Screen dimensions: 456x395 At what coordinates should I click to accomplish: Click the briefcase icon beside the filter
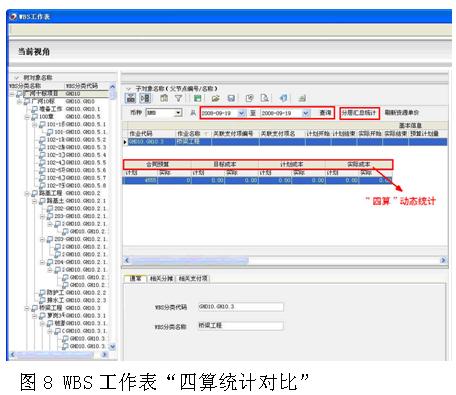click(164, 98)
